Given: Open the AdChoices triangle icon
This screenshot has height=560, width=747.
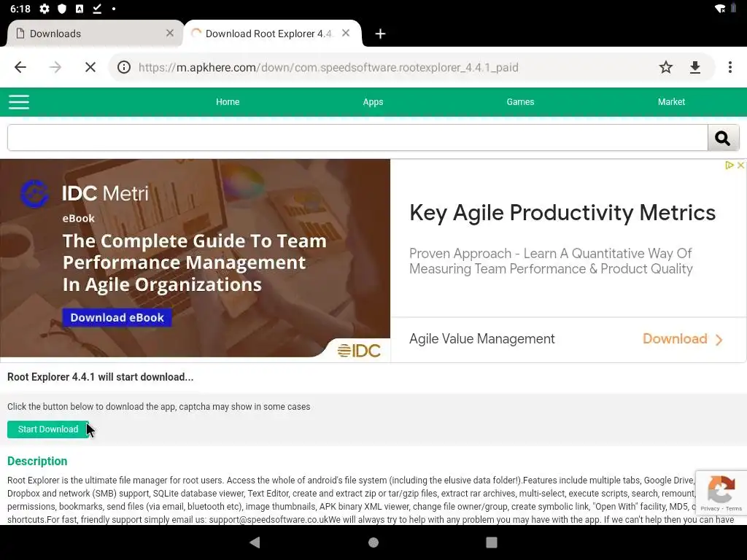Looking at the screenshot, I should tap(729, 166).
